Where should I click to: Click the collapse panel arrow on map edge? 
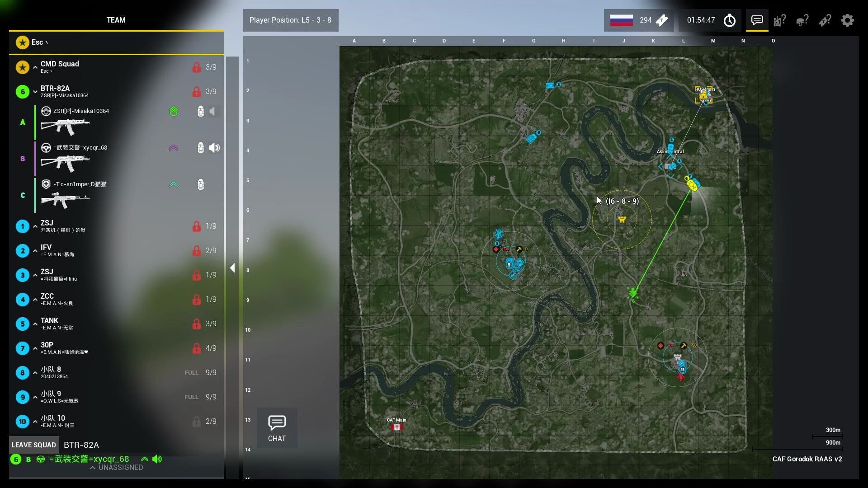tap(232, 268)
